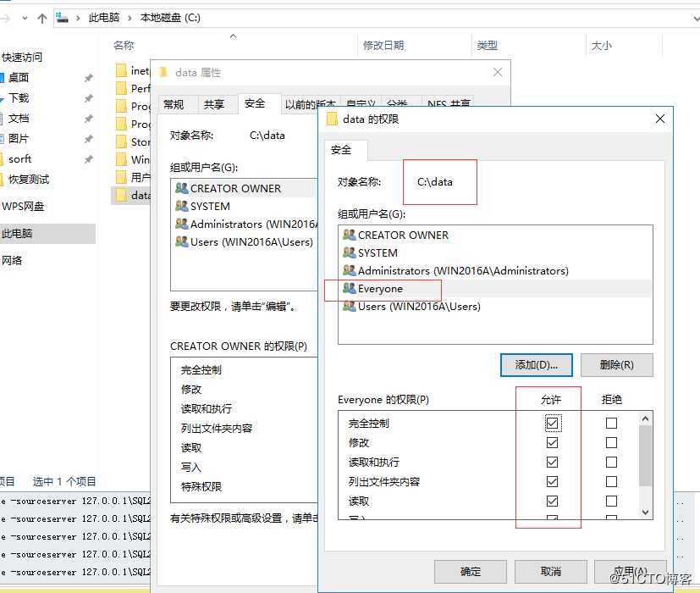Viewport: 700px width, 593px height.
Task: Sort by 名称 column header
Action: pos(124,45)
